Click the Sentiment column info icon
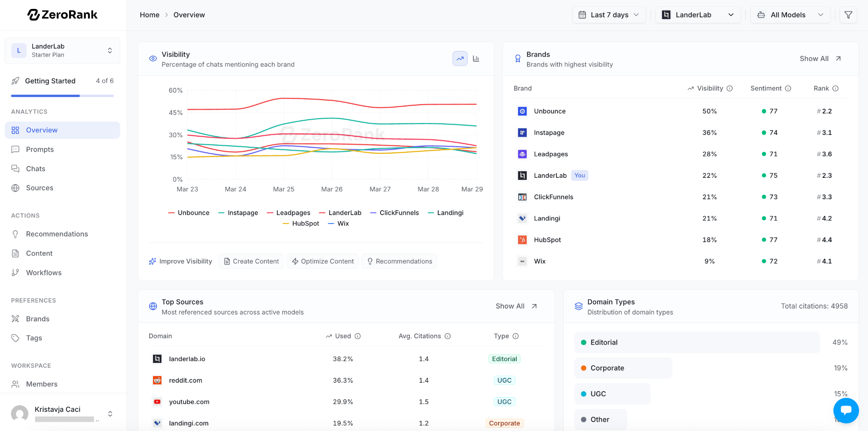Viewport: 868px width, 431px height. 788,88
